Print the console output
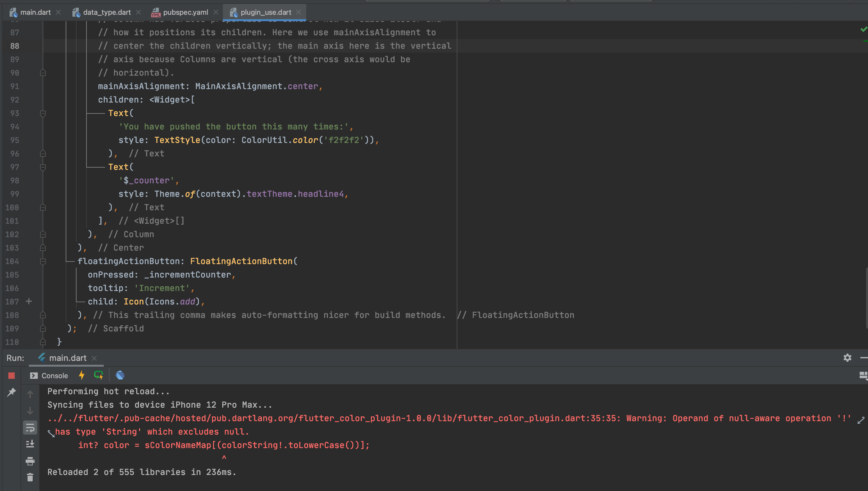 30,461
